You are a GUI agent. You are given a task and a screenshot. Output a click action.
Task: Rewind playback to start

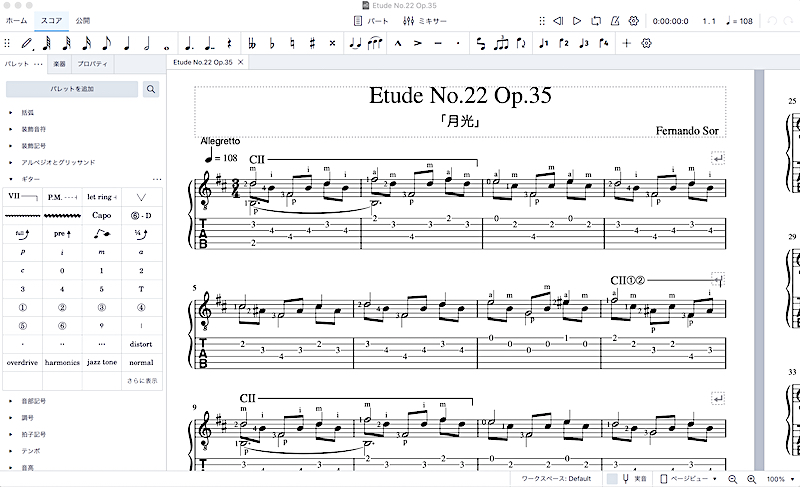point(558,21)
